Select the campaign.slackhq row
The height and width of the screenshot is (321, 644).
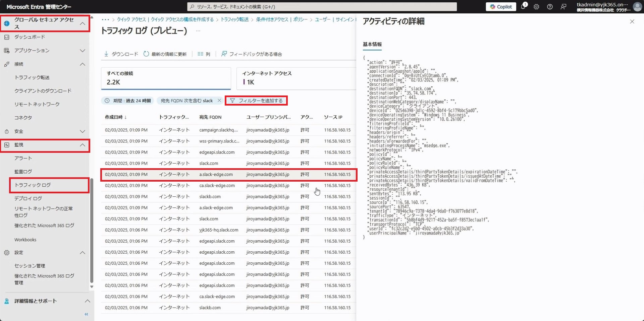pos(228,130)
